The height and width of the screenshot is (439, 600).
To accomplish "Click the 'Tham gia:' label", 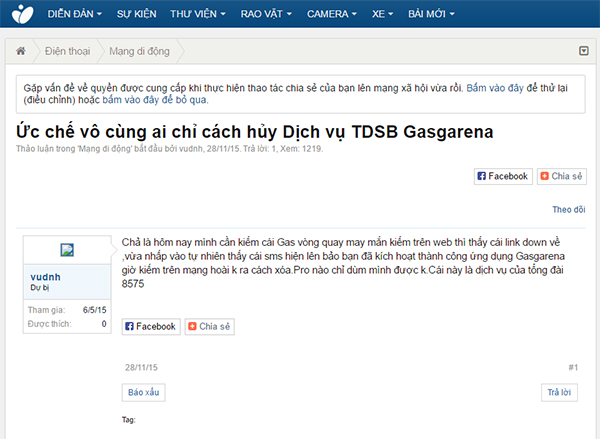I will pyautogui.click(x=47, y=310).
